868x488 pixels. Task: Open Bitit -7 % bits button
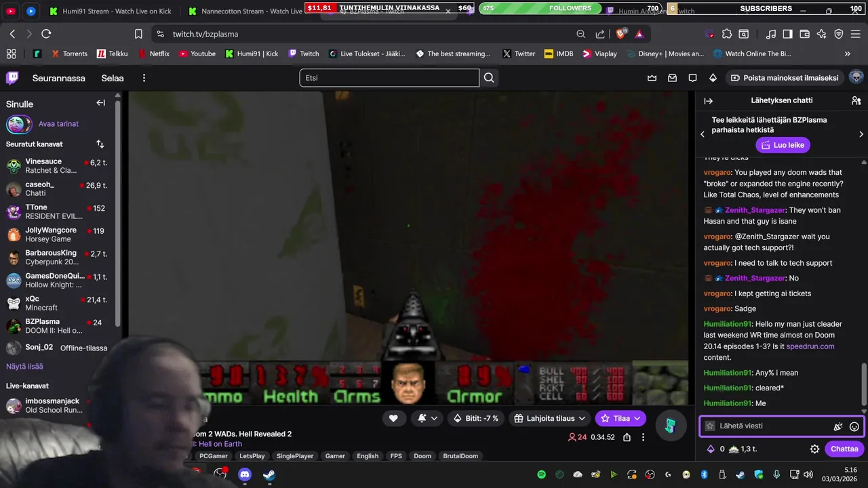tap(476, 418)
